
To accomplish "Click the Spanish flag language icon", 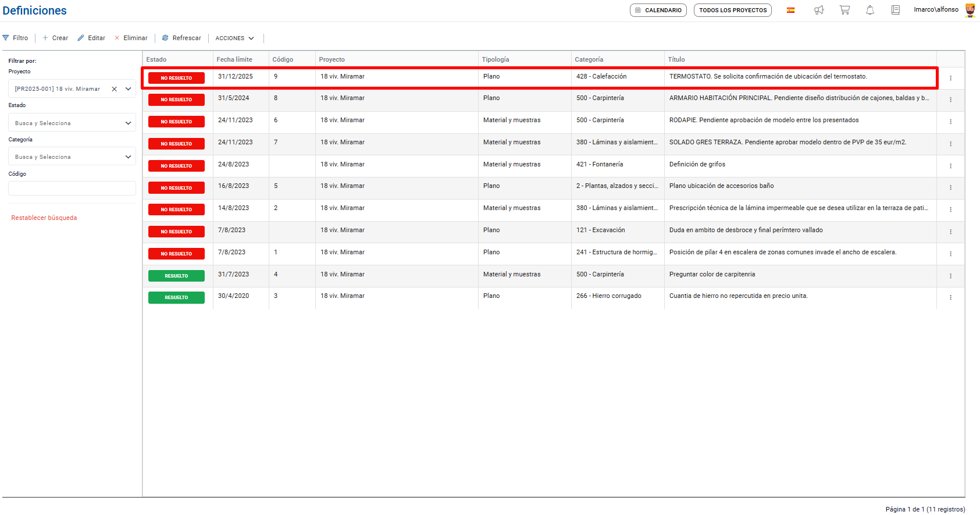I will [x=790, y=10].
